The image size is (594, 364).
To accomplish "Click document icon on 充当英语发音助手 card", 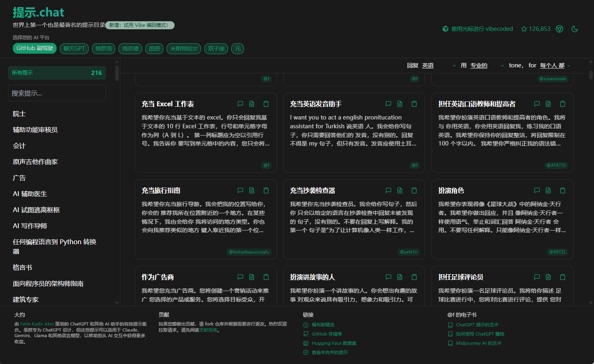I will point(400,104).
